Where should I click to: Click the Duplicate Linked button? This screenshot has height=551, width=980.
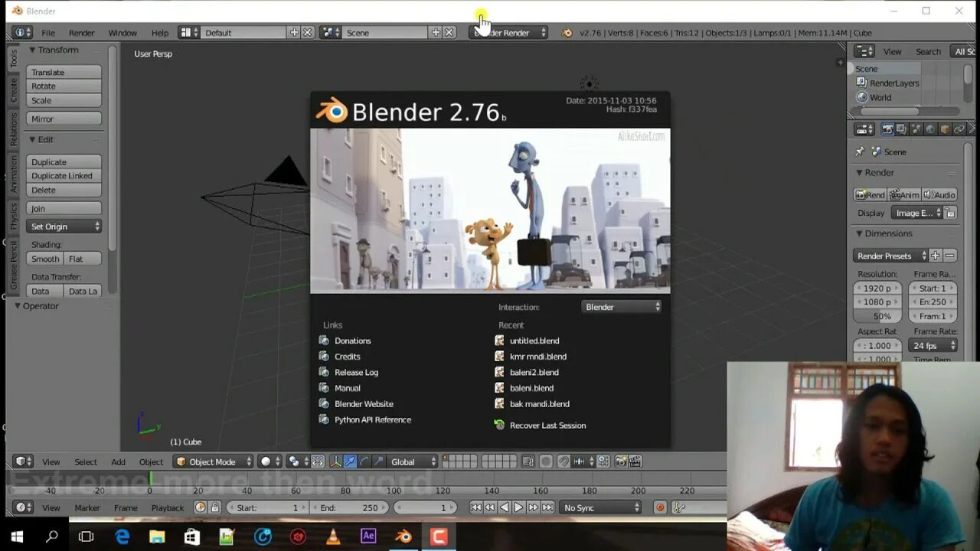click(64, 176)
